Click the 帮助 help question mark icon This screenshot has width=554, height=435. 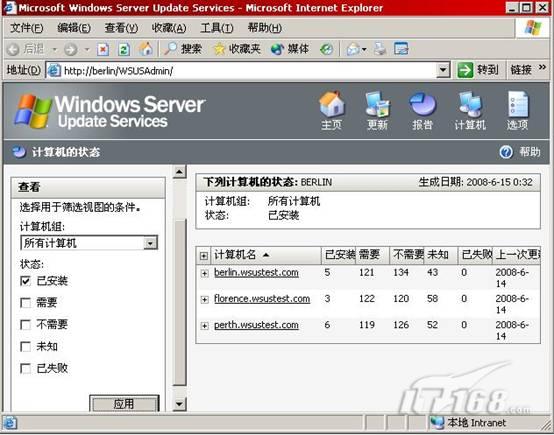coord(506,152)
